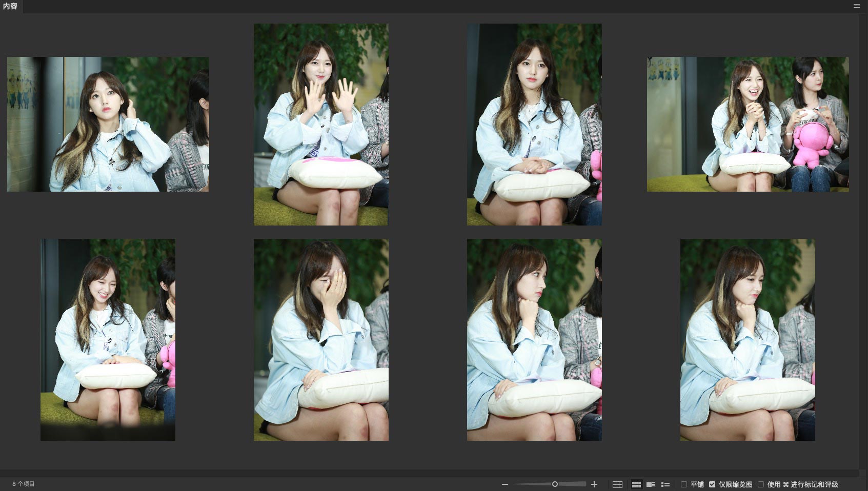Enable the 平铺 checkbox
The height and width of the screenshot is (491, 868).
click(x=683, y=484)
